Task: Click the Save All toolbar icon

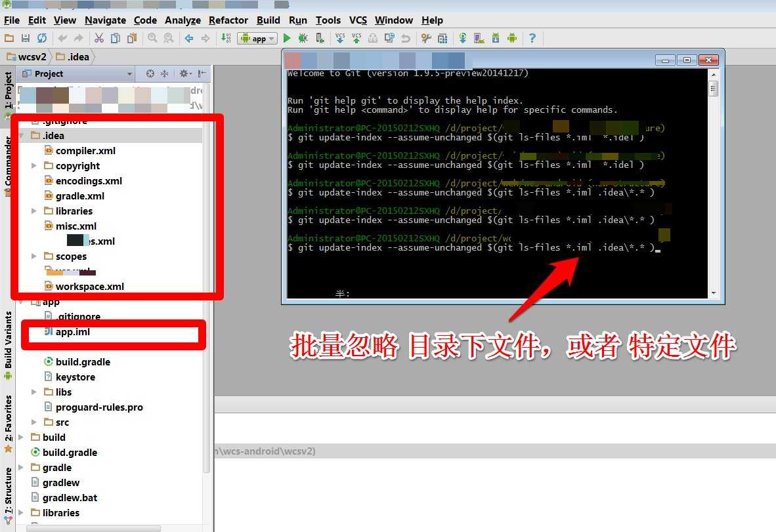Action: point(26,38)
